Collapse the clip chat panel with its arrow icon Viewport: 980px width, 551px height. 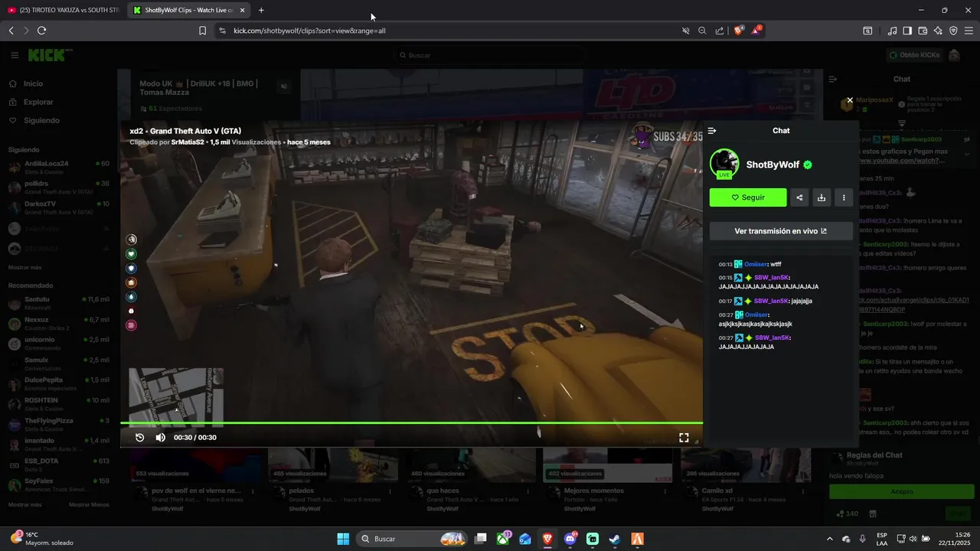click(x=712, y=131)
